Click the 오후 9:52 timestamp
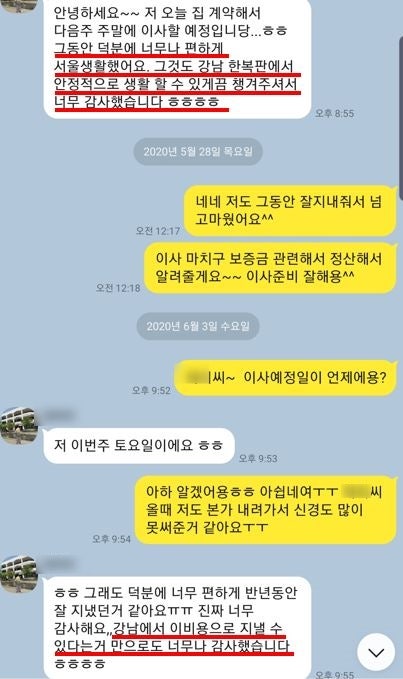The image size is (403, 679). [x=151, y=390]
